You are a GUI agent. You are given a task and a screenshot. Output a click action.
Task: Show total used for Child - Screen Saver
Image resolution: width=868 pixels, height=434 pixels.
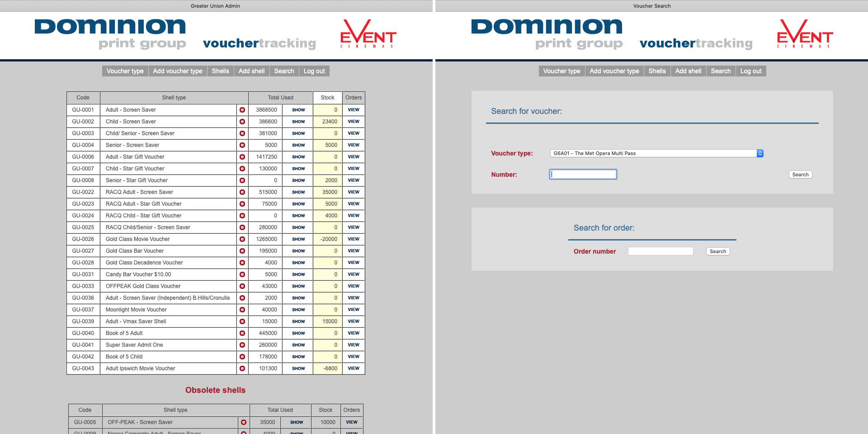tap(298, 122)
